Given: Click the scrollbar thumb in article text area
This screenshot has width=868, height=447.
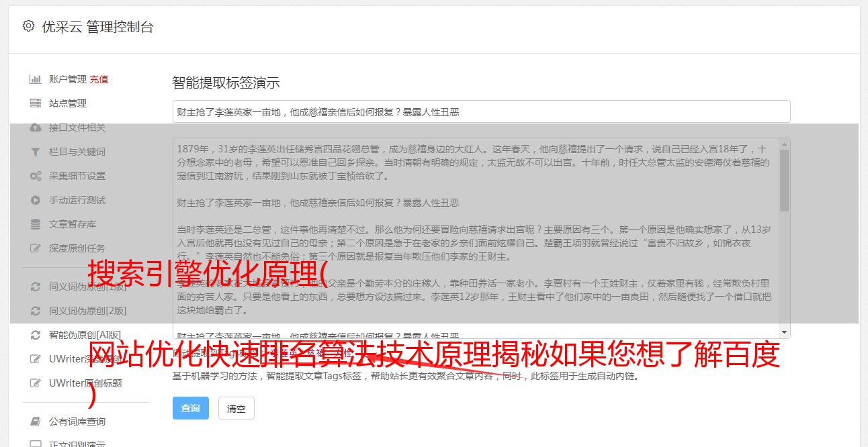Looking at the screenshot, I should tap(784, 181).
